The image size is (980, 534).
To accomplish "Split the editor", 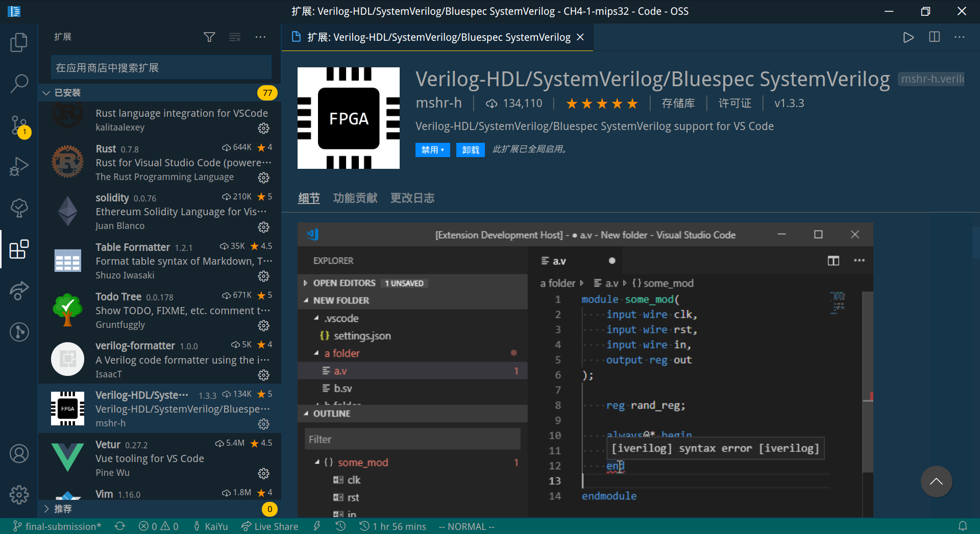I will [x=934, y=37].
